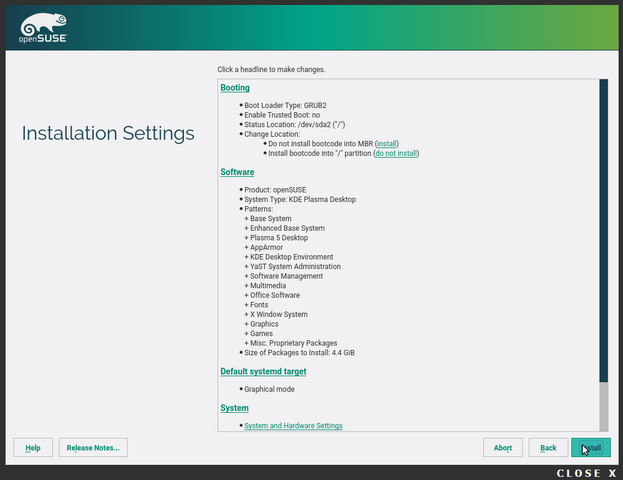Click '+ AppArmor' pattern
The height and width of the screenshot is (480, 623).
(263, 247)
